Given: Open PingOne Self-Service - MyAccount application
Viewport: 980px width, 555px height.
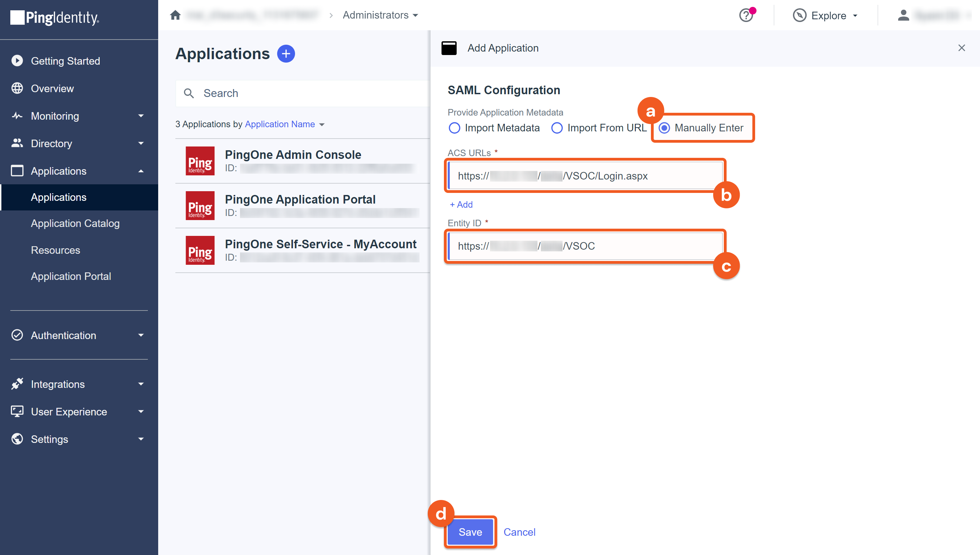Looking at the screenshot, I should [x=302, y=250].
